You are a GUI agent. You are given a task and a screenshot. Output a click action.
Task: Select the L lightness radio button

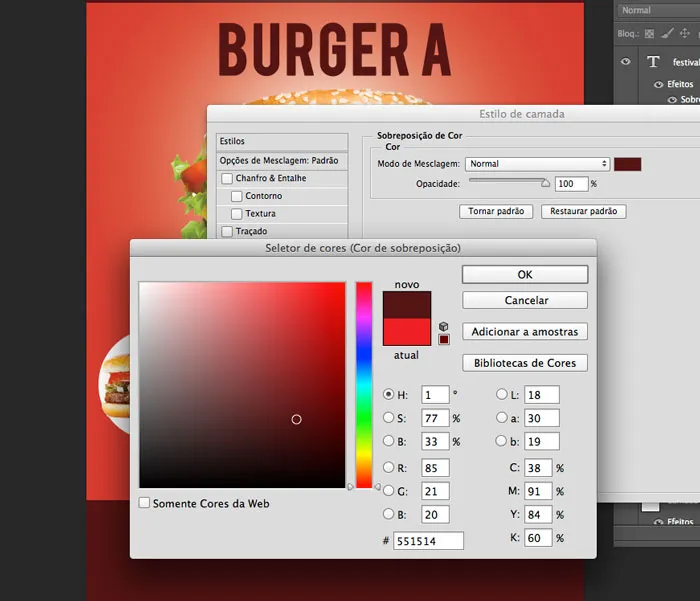(x=502, y=394)
